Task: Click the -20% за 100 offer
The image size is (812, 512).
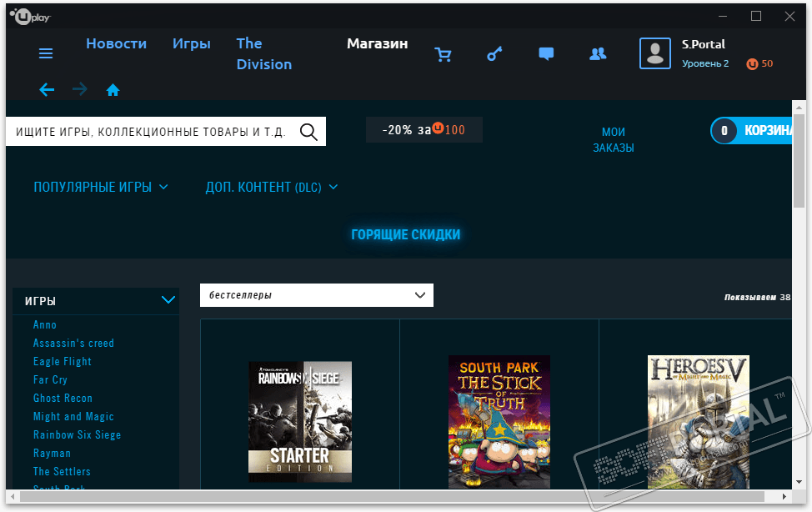Action: coord(424,129)
